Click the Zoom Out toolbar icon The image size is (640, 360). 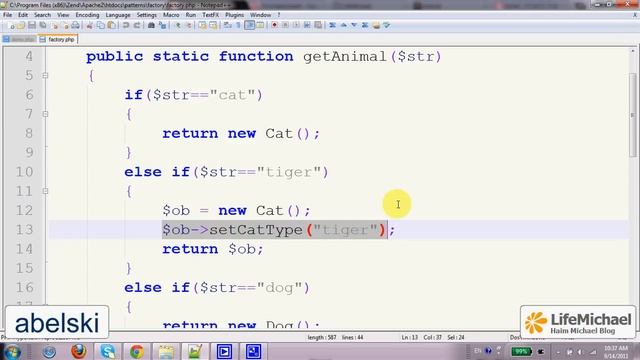(x=189, y=25)
